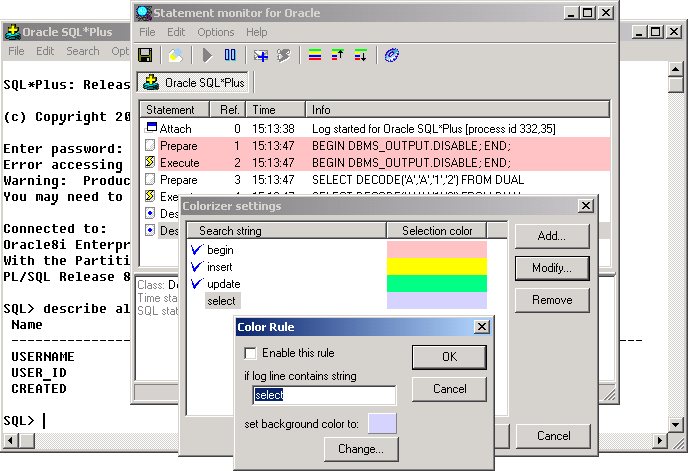Click the colored lines up-arrow icon

click(x=337, y=55)
